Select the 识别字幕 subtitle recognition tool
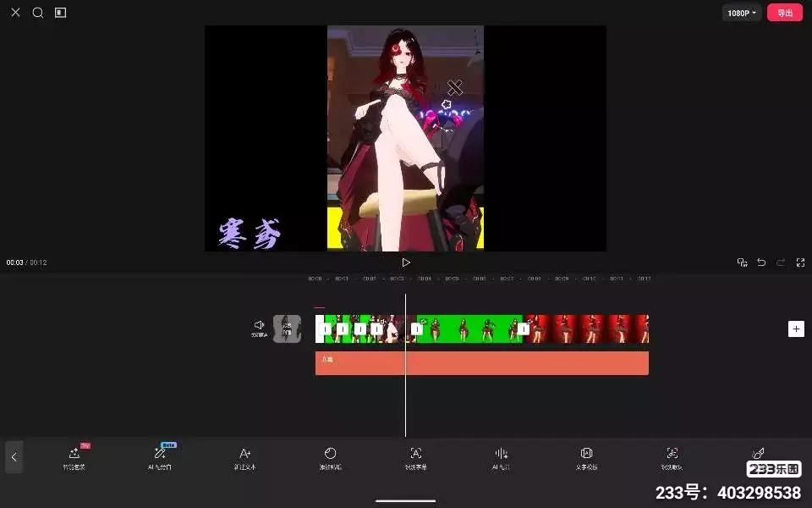This screenshot has height=508, width=812. click(416, 458)
